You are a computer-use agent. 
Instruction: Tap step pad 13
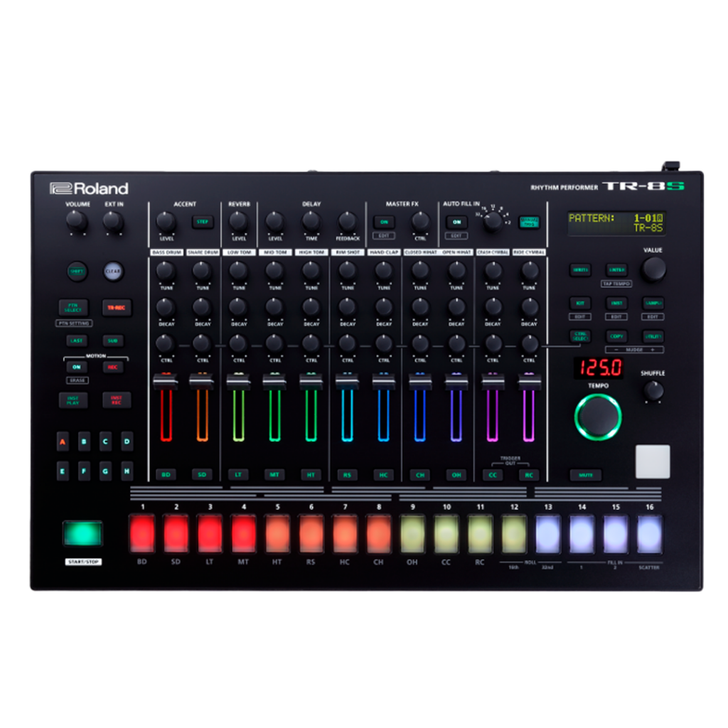point(548,533)
